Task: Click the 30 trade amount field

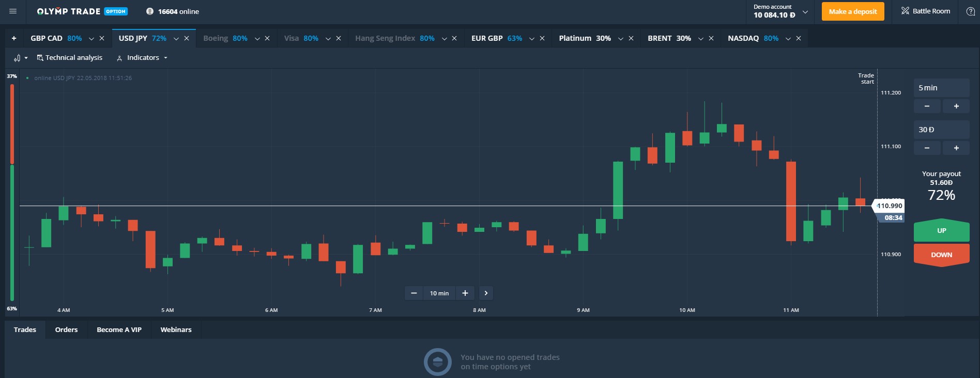Action: pos(942,130)
